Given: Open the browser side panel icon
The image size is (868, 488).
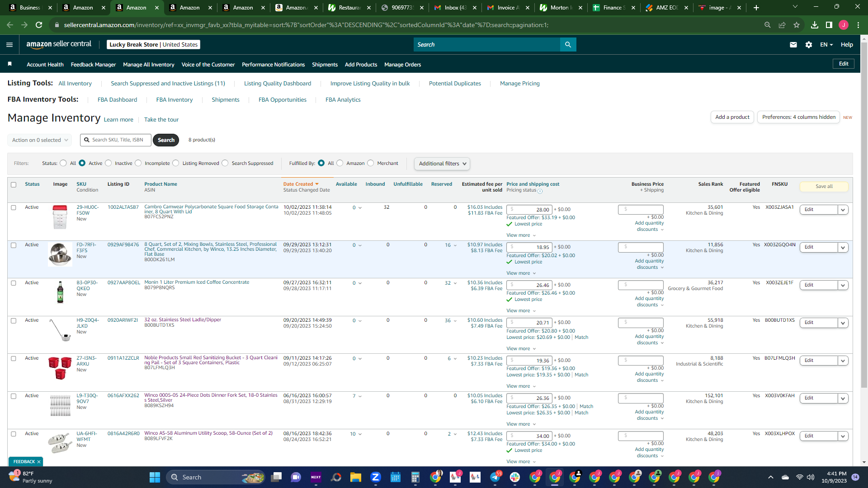Looking at the screenshot, I should click(829, 25).
